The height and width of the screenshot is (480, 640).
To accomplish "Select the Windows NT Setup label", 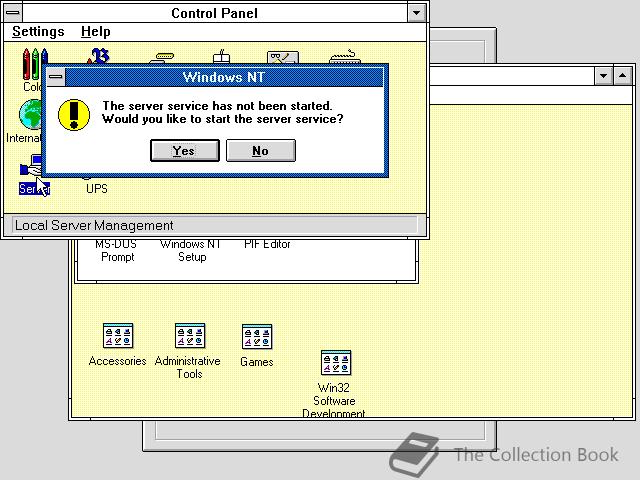I will 191,251.
